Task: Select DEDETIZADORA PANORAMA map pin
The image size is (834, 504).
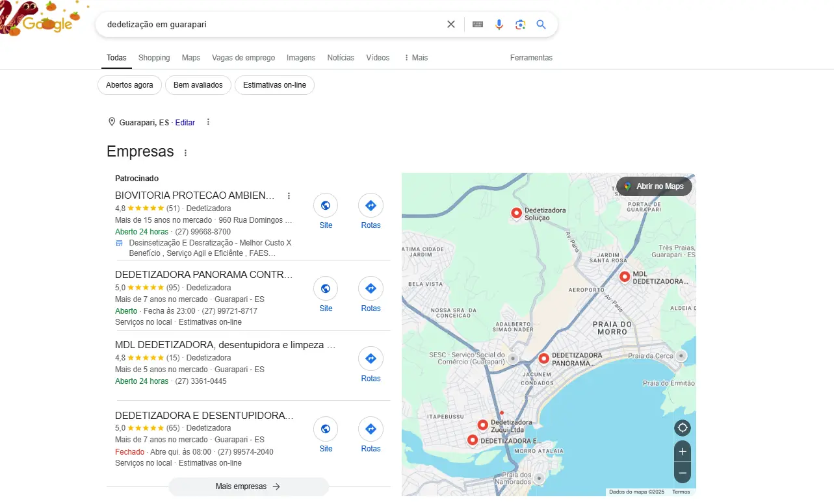Action: [x=544, y=359]
